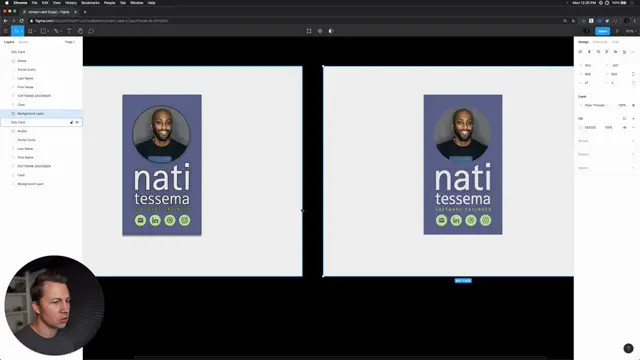The width and height of the screenshot is (640, 360).
Task: Click the half-filled circle mask icon in toolbar
Action: coord(331,31)
